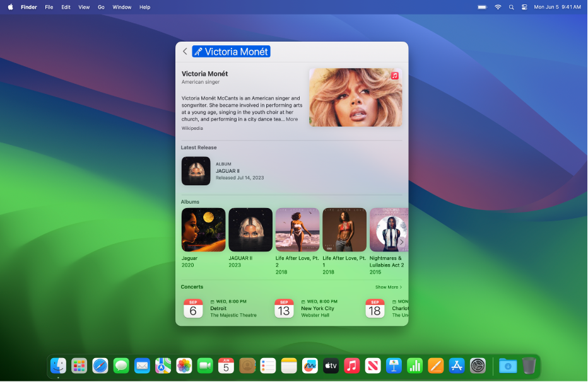Image resolution: width=588 pixels, height=382 pixels.
Task: Open Numbers from the Dock
Action: 415,366
